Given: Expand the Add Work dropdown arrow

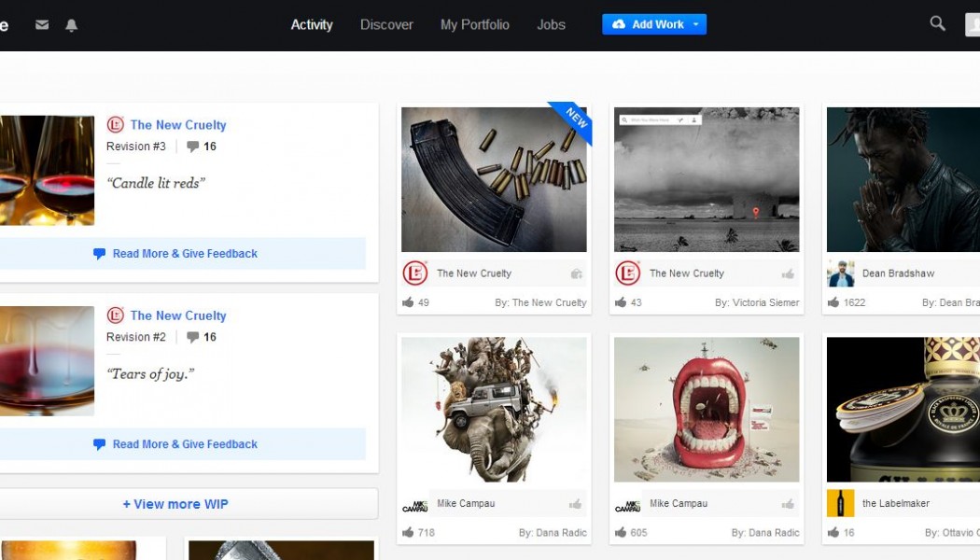Looking at the screenshot, I should pyautogui.click(x=695, y=24).
